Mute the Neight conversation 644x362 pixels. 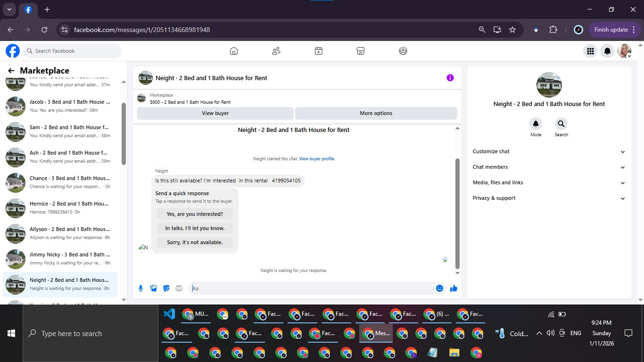pyautogui.click(x=536, y=124)
